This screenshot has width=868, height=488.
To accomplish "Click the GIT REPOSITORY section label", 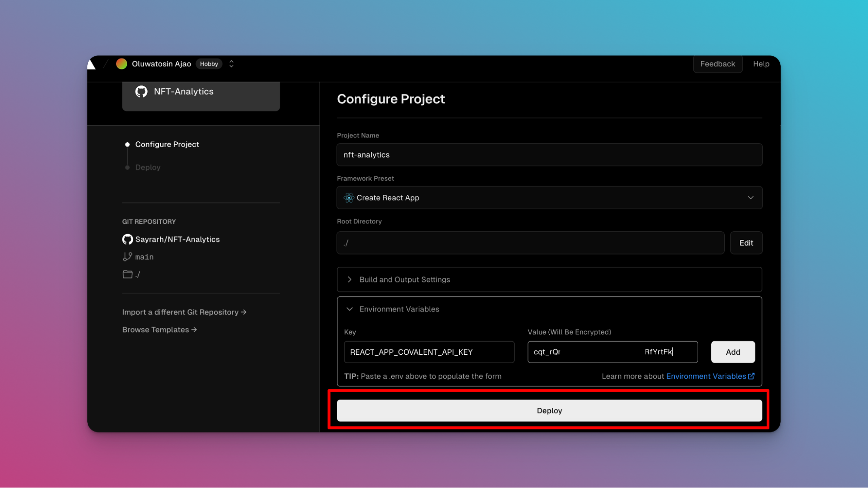I will point(149,222).
